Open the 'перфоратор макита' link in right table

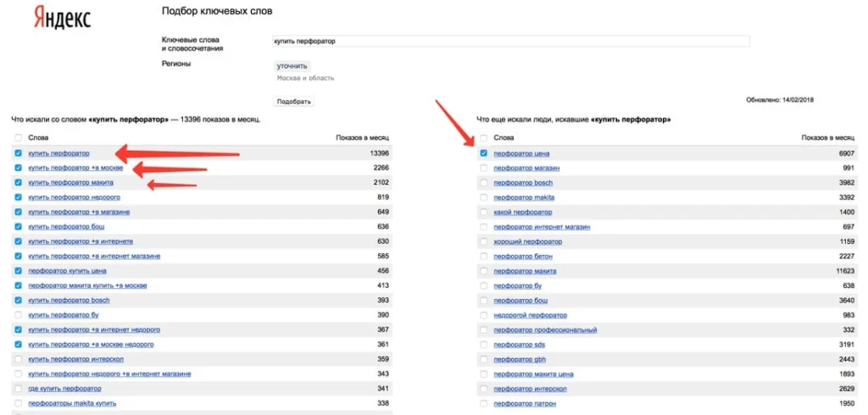point(526,270)
